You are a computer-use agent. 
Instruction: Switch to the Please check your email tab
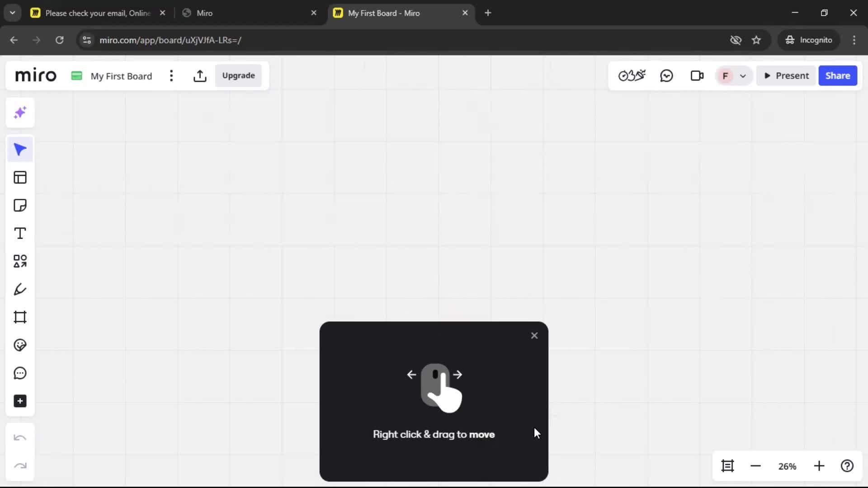coord(97,13)
